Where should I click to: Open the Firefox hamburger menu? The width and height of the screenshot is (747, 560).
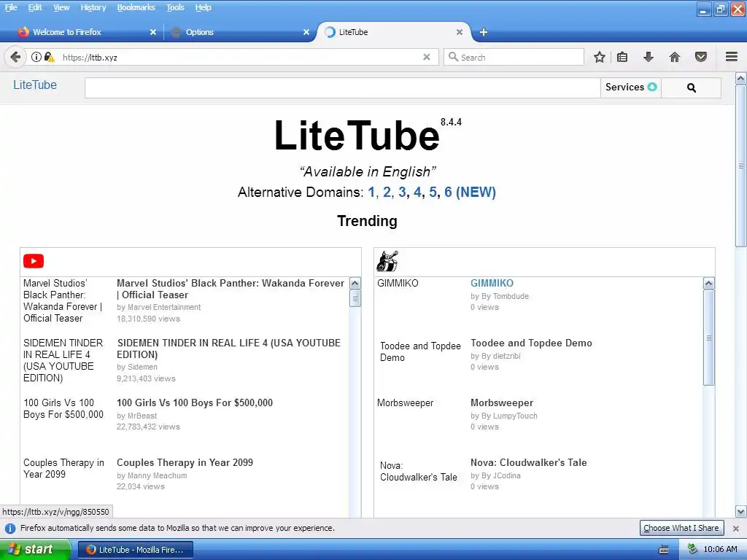tap(732, 57)
